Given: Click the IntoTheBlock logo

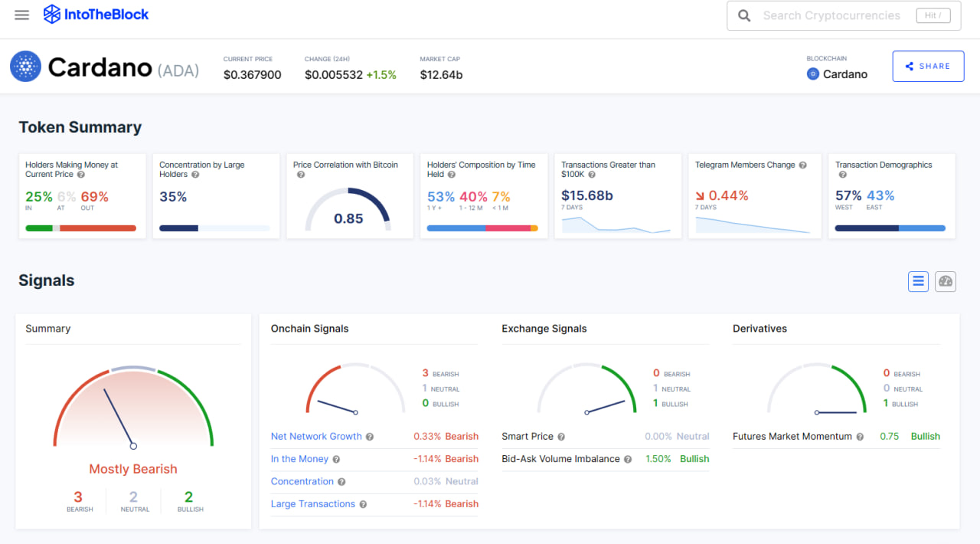Looking at the screenshot, I should (x=96, y=14).
